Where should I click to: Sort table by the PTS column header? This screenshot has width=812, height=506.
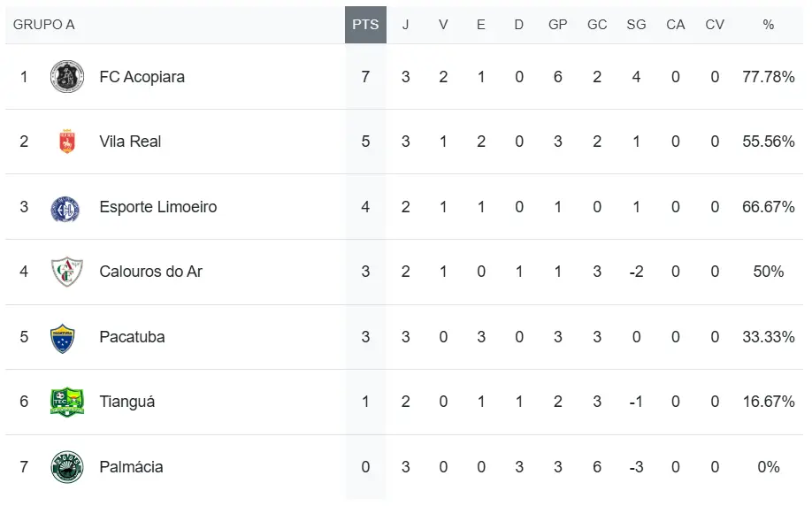[365, 25]
